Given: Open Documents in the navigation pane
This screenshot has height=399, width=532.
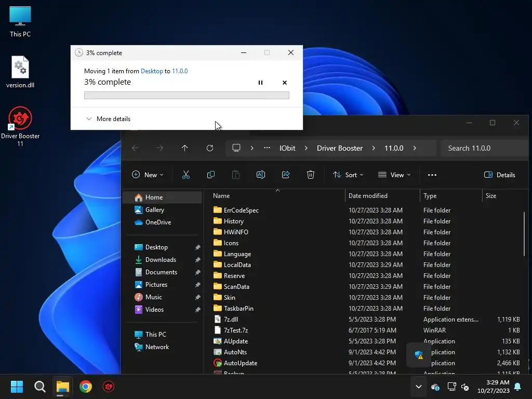Looking at the screenshot, I should 162,272.
